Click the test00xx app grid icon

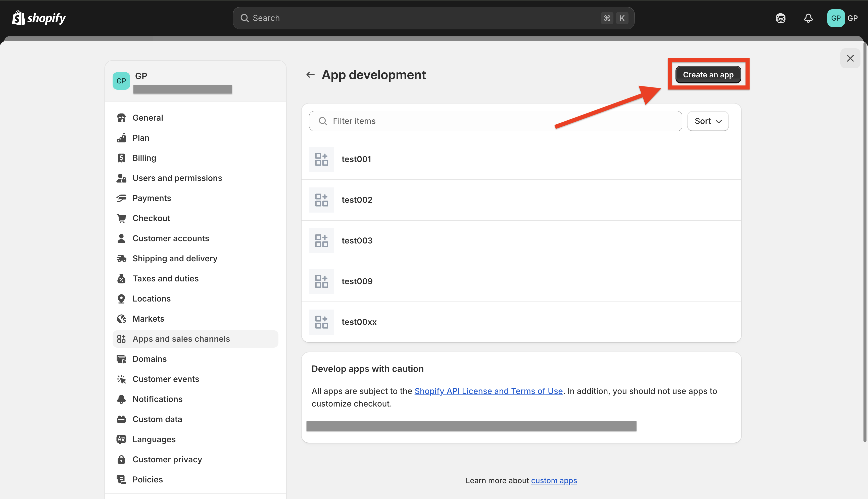pos(321,322)
